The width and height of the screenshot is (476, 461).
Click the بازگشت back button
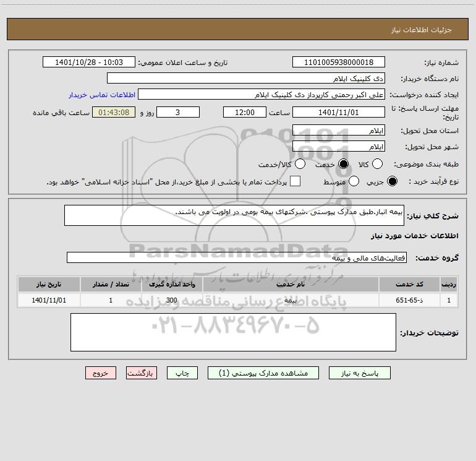pos(142,373)
